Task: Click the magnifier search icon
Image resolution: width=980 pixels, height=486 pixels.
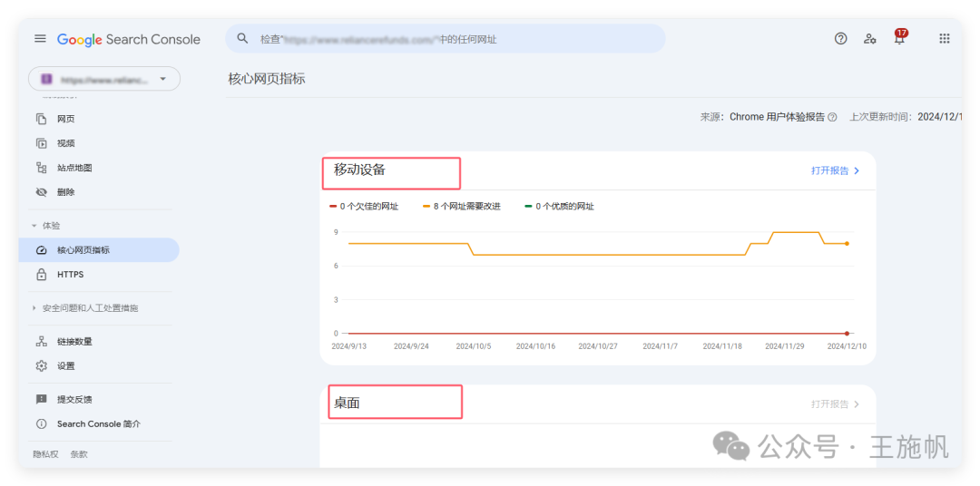Action: pos(242,39)
